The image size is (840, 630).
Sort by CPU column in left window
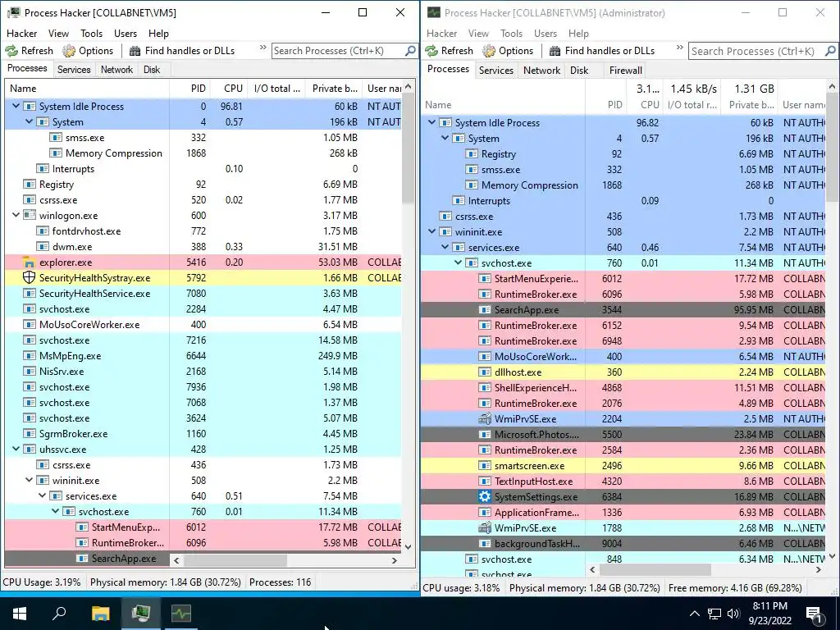click(229, 89)
